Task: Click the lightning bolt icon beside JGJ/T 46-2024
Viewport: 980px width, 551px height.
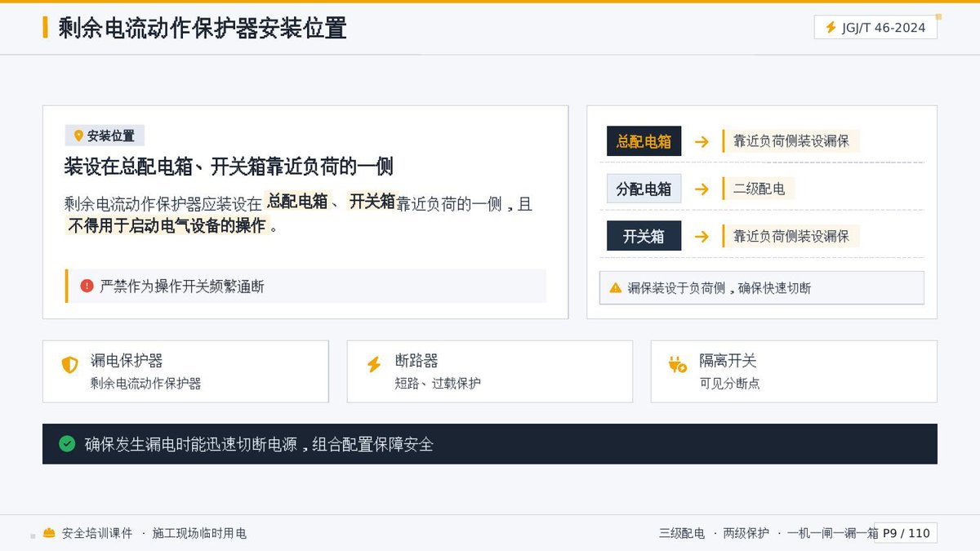Action: pos(831,28)
